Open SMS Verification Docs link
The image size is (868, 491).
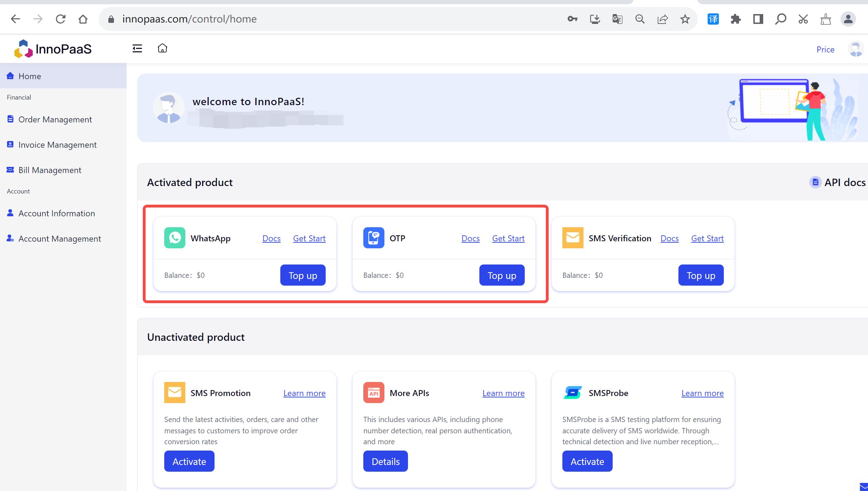[670, 238]
